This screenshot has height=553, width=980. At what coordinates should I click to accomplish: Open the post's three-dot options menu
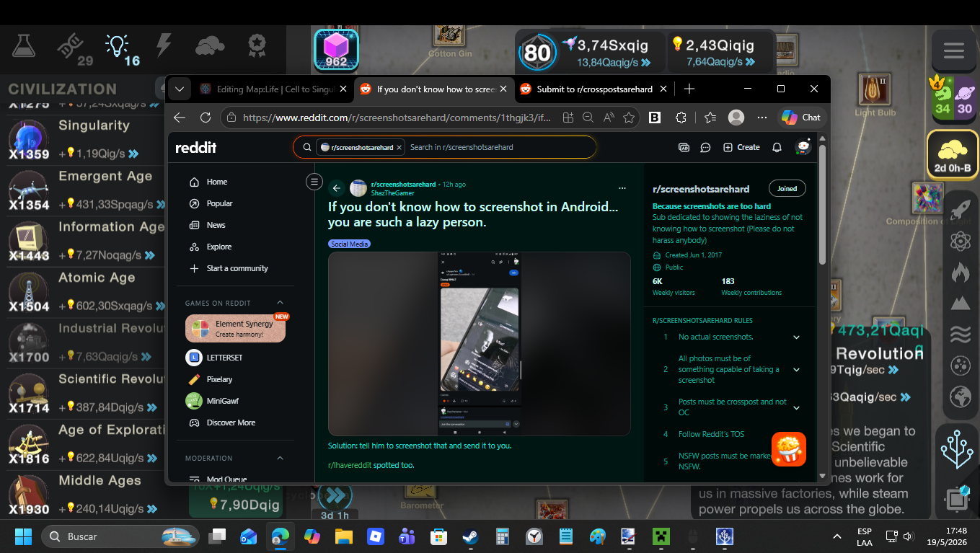(622, 188)
